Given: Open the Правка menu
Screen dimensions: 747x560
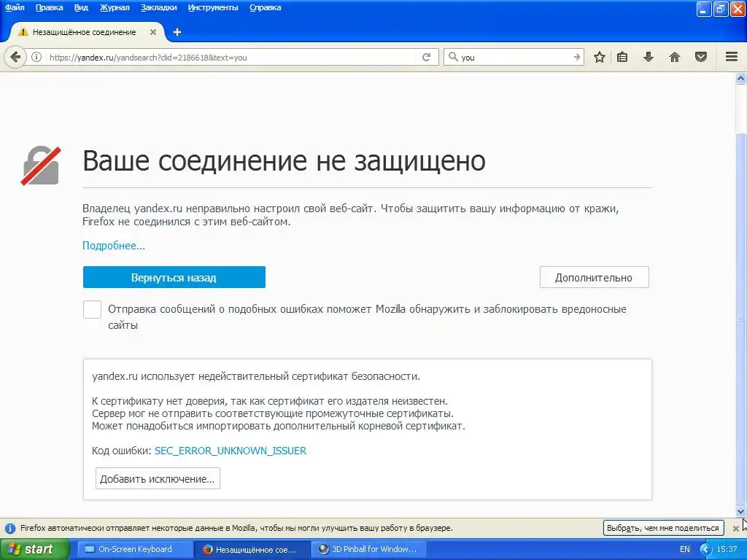Looking at the screenshot, I should coord(49,7).
